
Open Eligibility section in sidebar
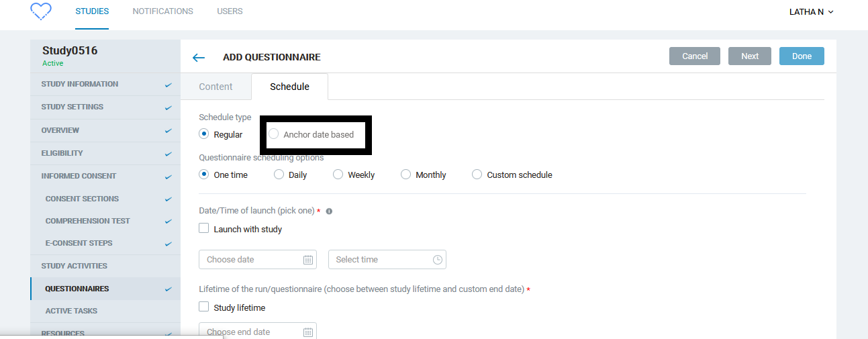click(105, 153)
